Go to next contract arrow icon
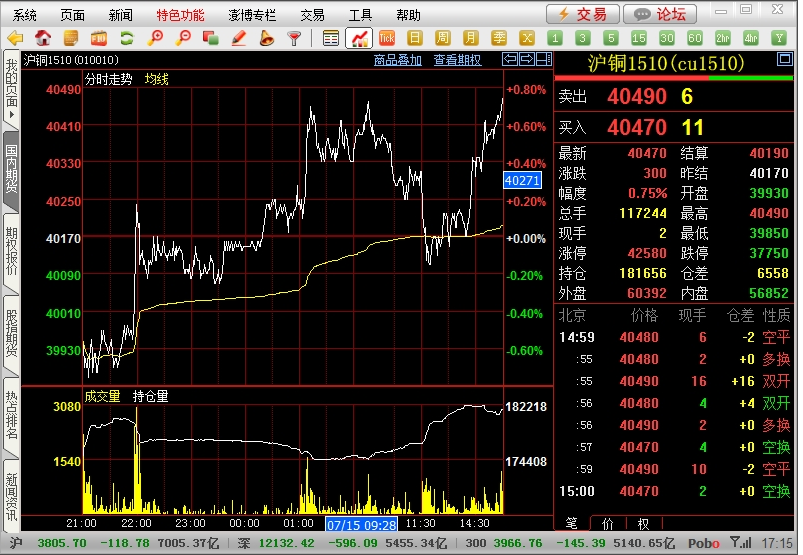The width and height of the screenshot is (803, 555). point(527,59)
